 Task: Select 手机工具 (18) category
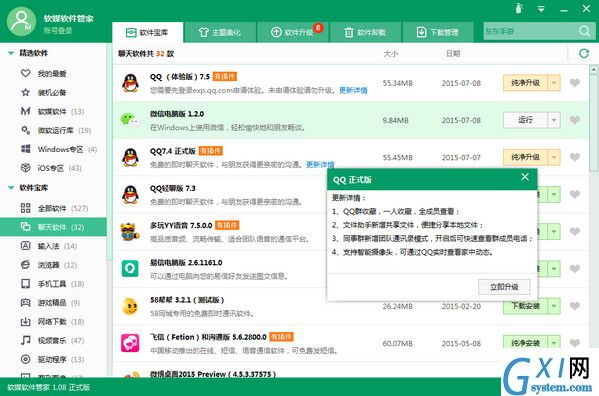tap(53, 284)
